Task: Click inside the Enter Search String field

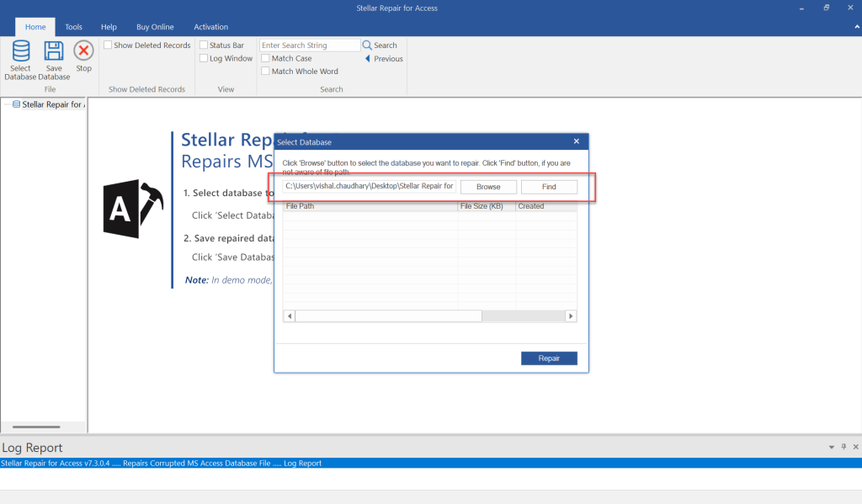Action: pos(311,45)
